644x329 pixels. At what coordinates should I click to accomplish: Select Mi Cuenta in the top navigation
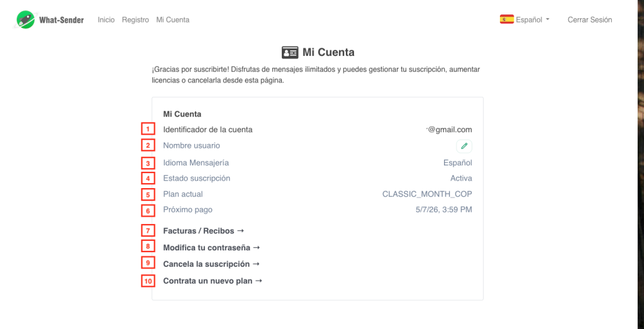tap(173, 20)
